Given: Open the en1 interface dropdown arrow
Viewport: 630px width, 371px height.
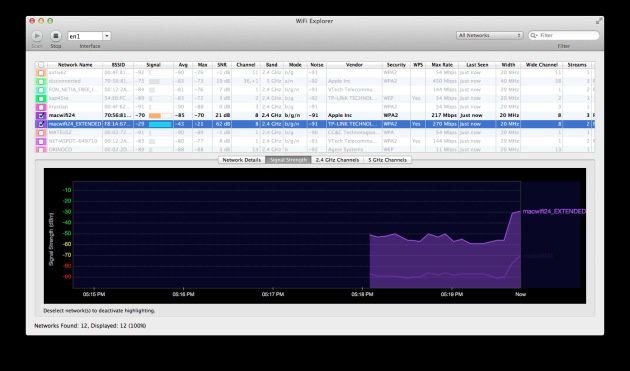Looking at the screenshot, I should pos(107,36).
